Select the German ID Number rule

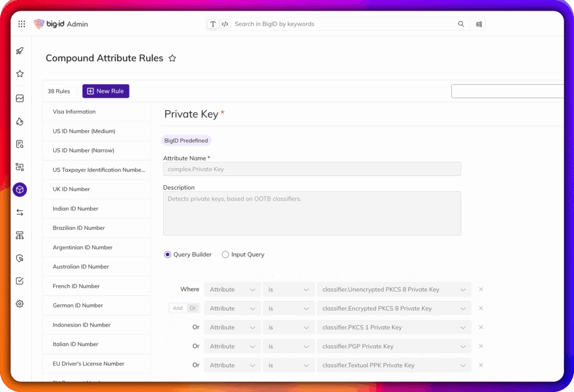78,306
